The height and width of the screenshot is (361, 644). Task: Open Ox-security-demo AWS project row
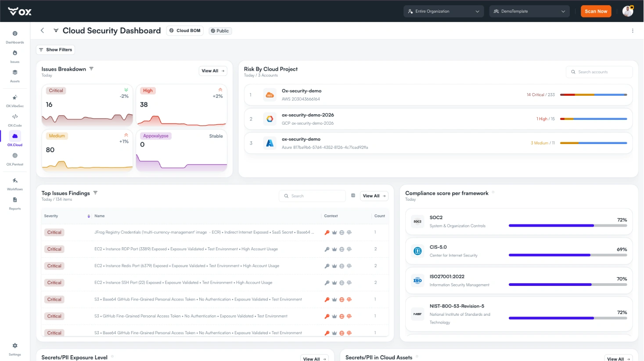438,95
